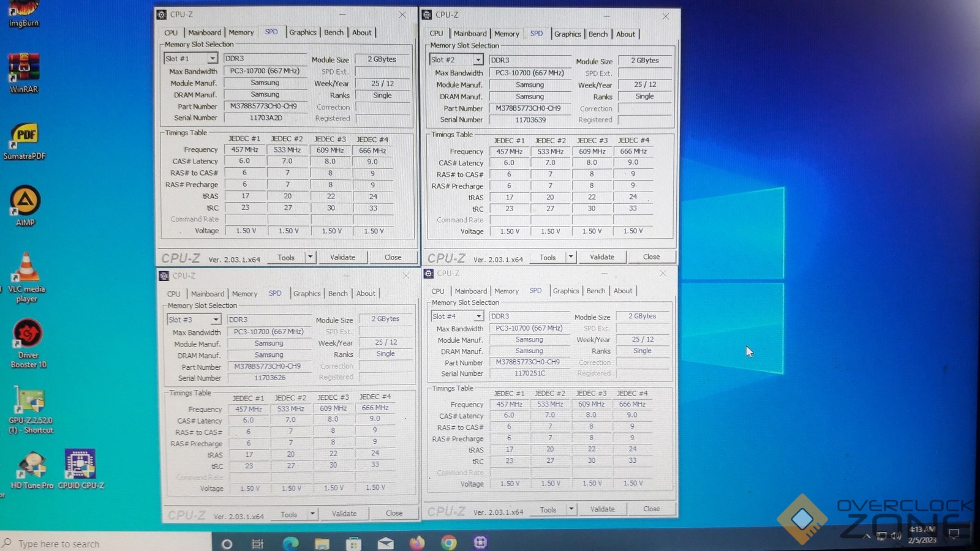Open the Tools dropdown arrow in the Slot #1 window
Image resolution: width=980 pixels, height=551 pixels.
(x=311, y=257)
